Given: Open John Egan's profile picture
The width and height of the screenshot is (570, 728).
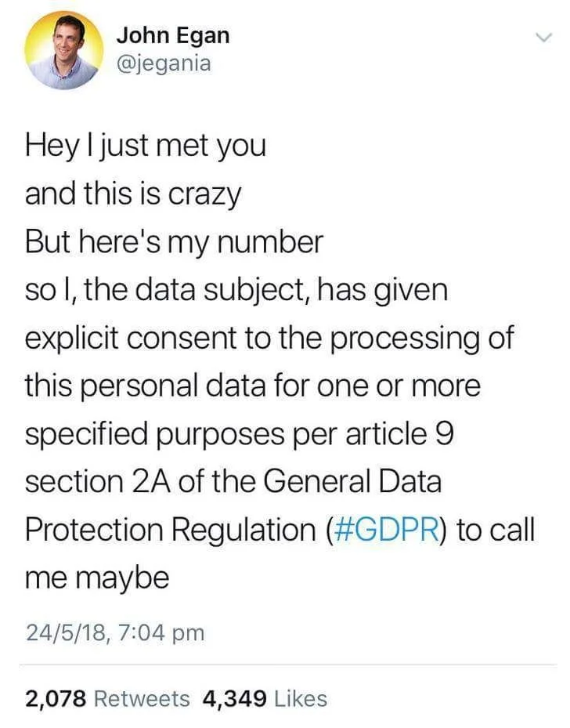Looking at the screenshot, I should point(63,50).
